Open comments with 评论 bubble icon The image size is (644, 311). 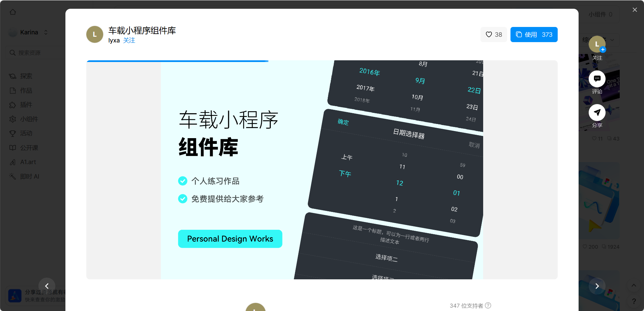[x=597, y=79]
